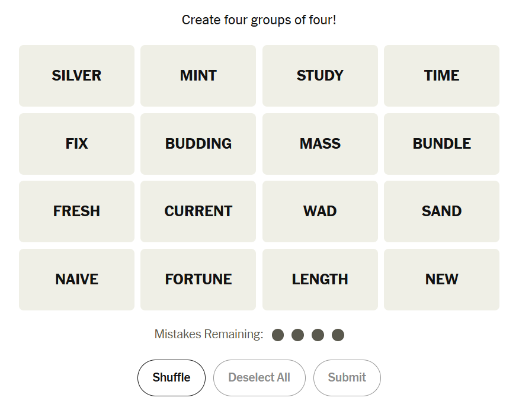Click the NEW word tile
Image resolution: width=519 pixels, height=420 pixels.
pyautogui.click(x=441, y=280)
